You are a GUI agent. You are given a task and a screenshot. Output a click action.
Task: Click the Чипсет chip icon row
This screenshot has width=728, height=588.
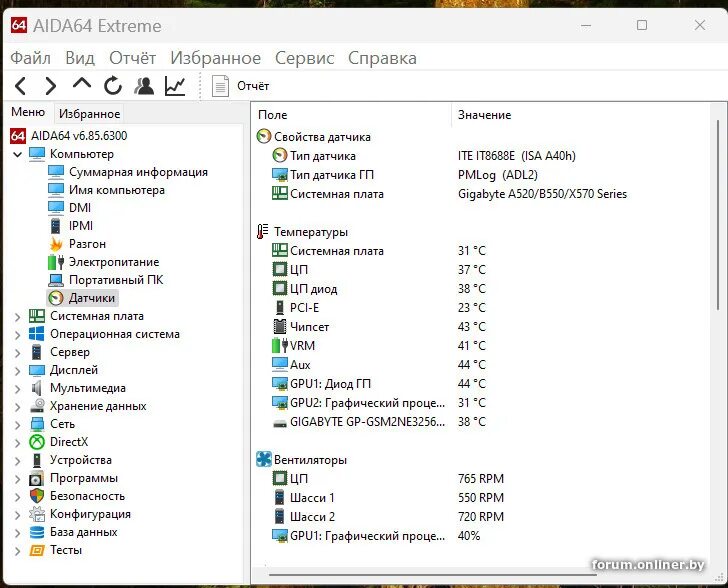coord(280,327)
